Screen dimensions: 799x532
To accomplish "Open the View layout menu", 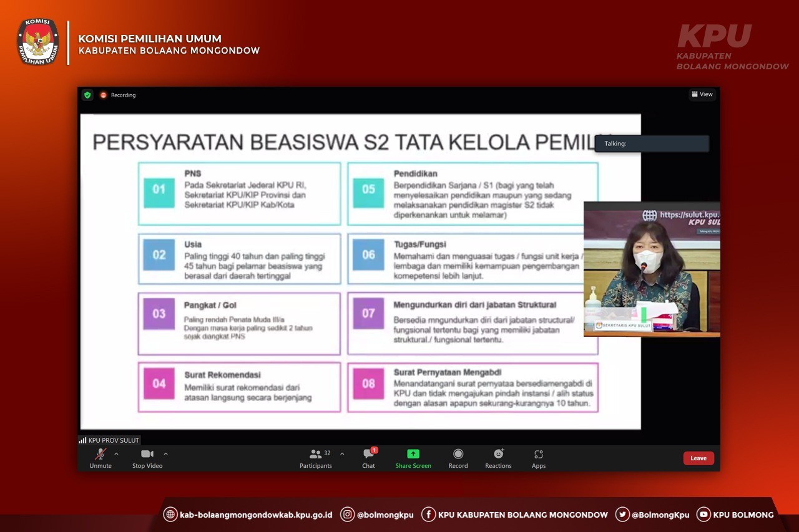I will pyautogui.click(x=702, y=94).
